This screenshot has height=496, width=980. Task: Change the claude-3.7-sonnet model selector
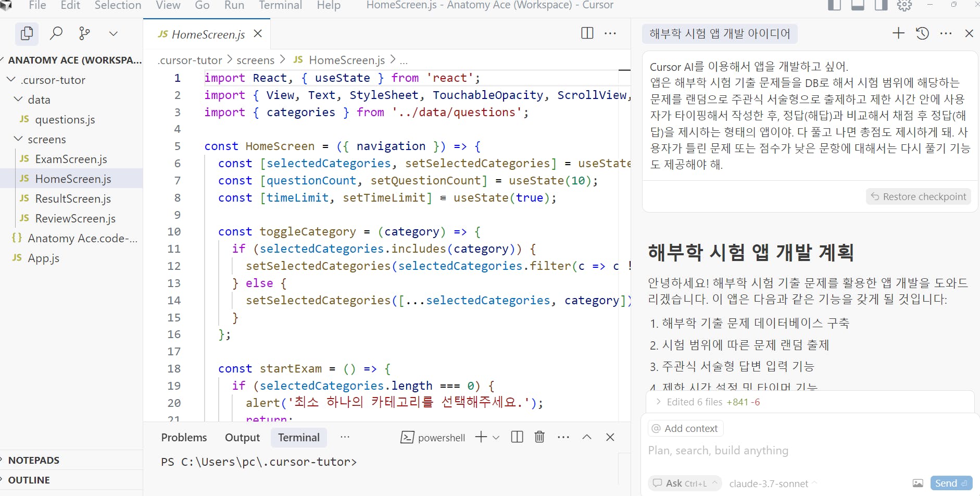[x=773, y=484]
